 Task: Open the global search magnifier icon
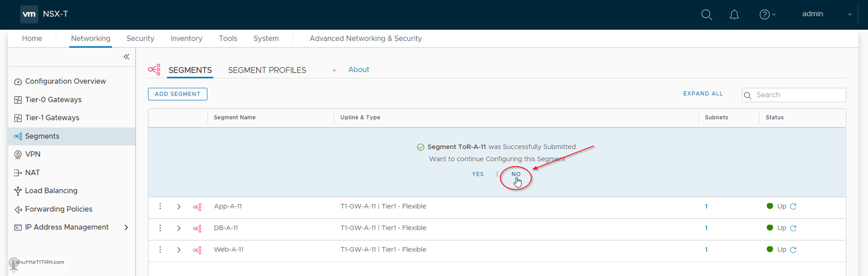(x=706, y=14)
